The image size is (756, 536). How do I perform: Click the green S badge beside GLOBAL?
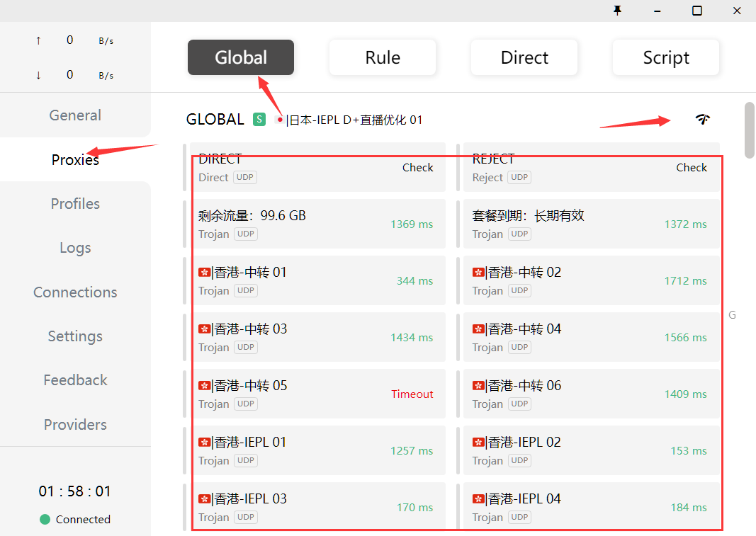259,120
